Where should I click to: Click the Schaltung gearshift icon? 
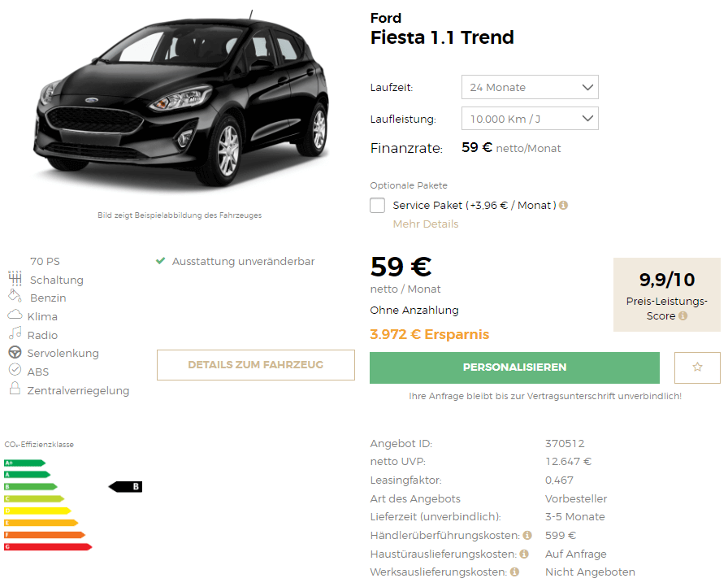point(15,278)
